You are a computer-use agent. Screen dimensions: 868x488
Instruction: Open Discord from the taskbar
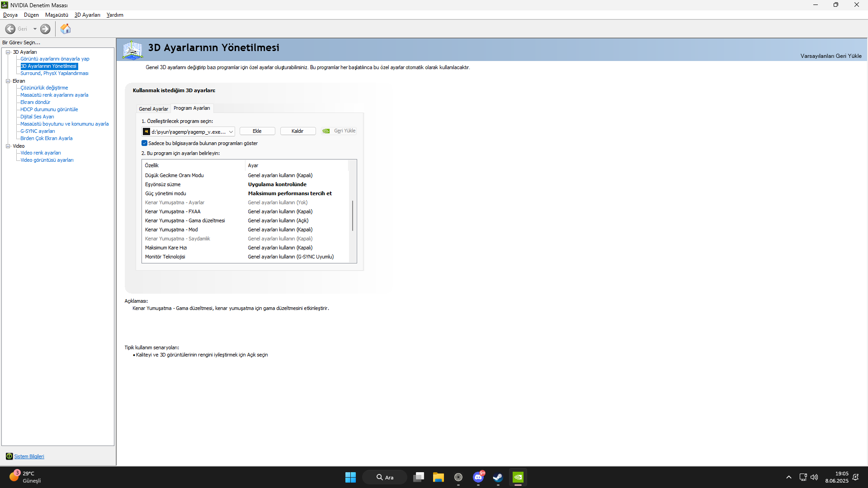tap(478, 477)
